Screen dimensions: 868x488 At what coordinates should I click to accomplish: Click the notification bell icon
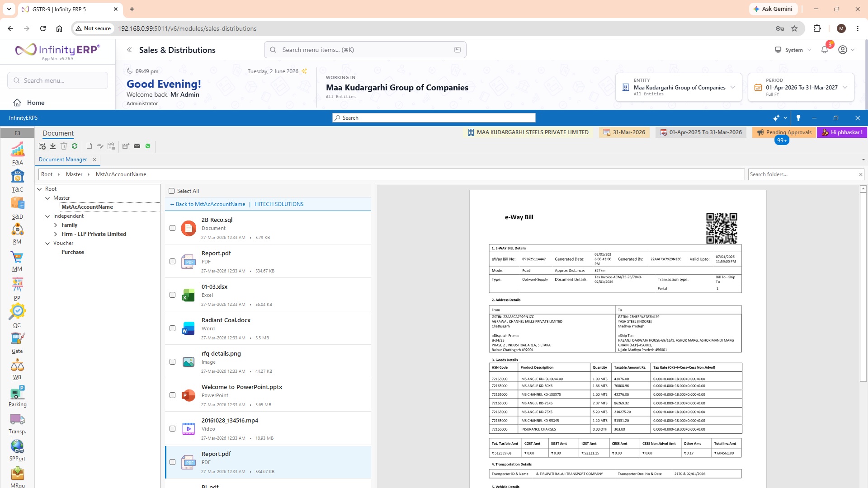click(825, 50)
